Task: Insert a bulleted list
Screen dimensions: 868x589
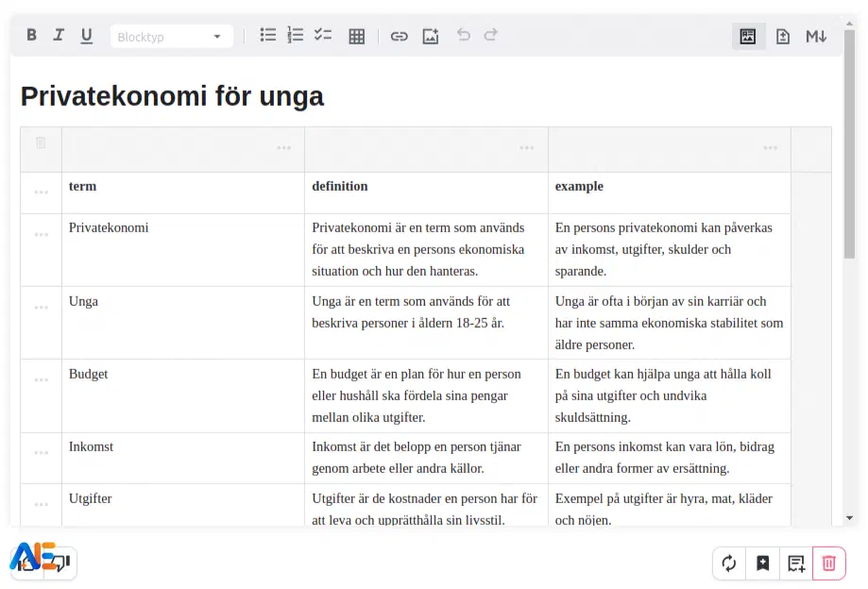Action: [268, 36]
